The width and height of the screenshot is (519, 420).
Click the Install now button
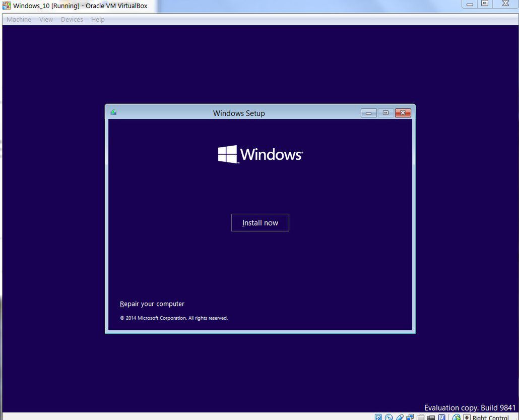click(x=260, y=222)
